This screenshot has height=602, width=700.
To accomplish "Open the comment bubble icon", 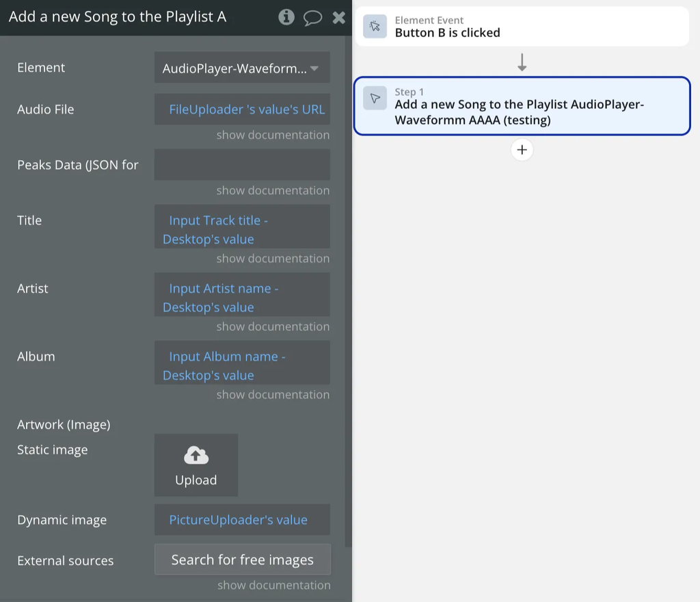I will [312, 18].
